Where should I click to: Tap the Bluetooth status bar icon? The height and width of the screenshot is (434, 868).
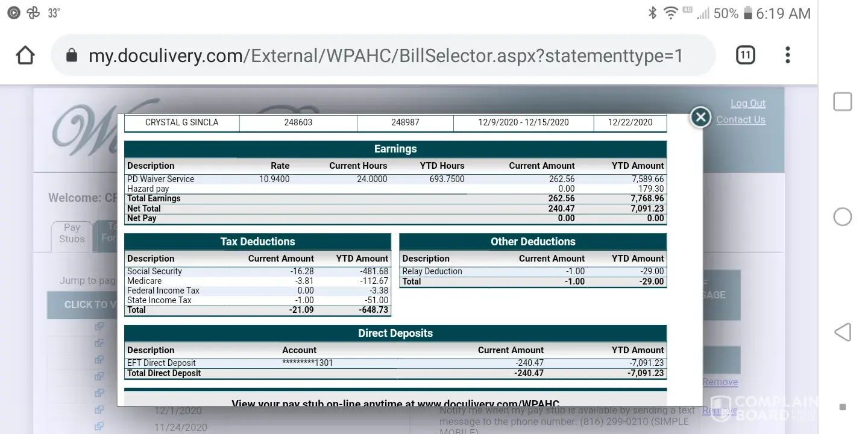(x=652, y=13)
